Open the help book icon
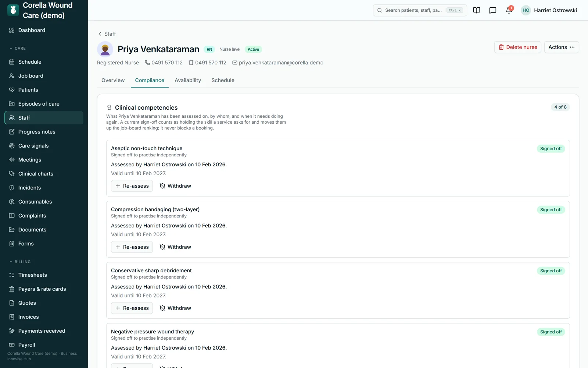 click(x=477, y=10)
